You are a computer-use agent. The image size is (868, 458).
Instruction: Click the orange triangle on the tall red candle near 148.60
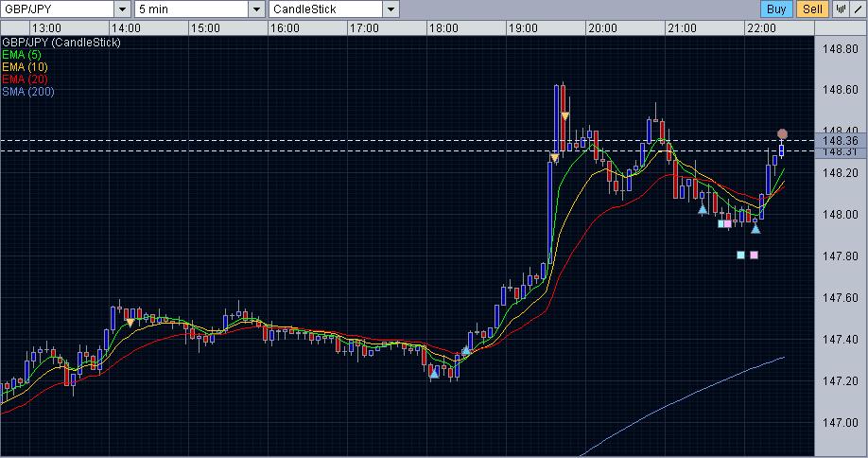(x=565, y=115)
